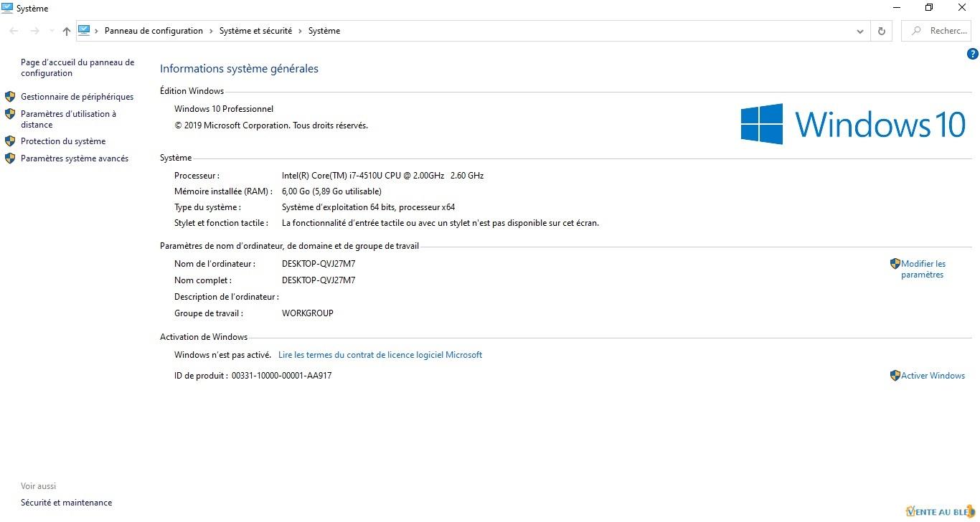Refresh the page with the refresh button
The image size is (980, 522).
881,31
